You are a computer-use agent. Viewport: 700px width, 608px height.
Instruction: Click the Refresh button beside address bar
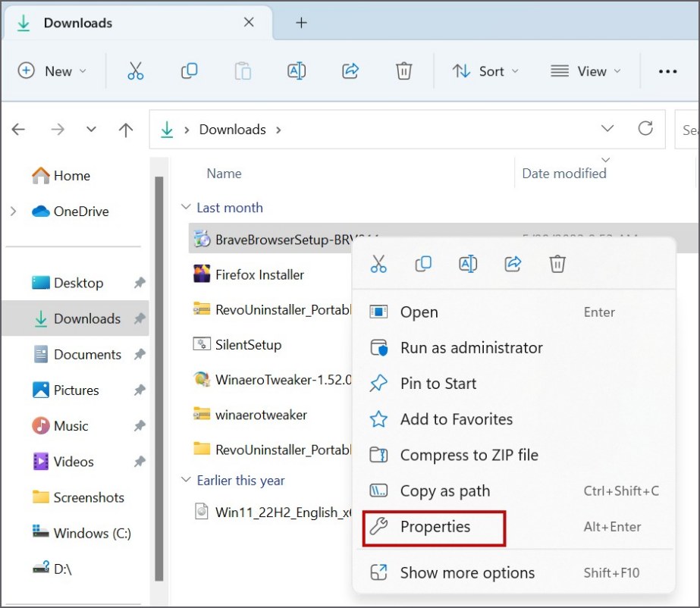click(x=645, y=129)
